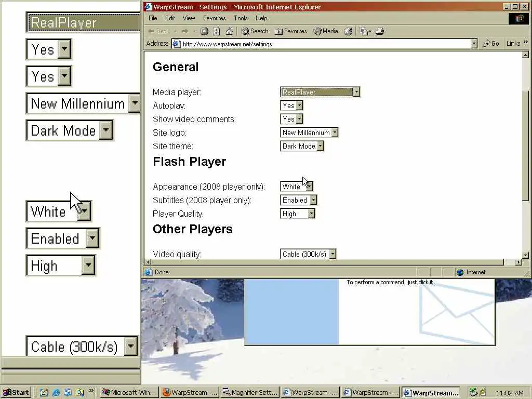
Task: Go to the Home page icon
Action: click(x=229, y=31)
